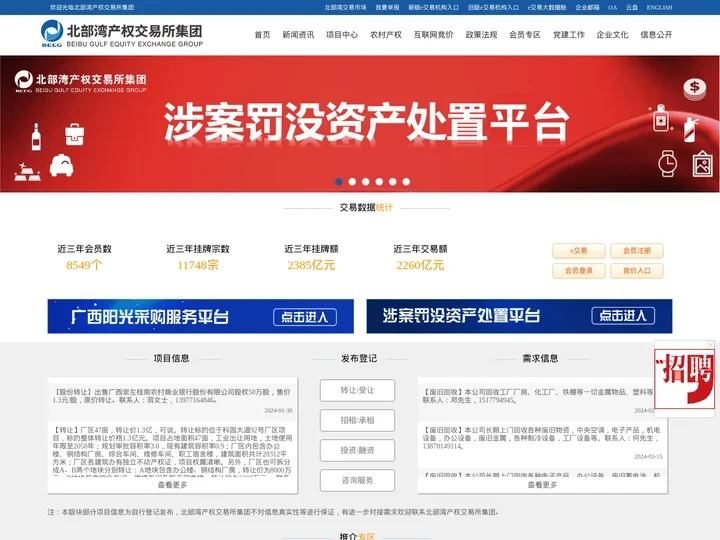Open the 互联网竞价 menu item
The width and height of the screenshot is (720, 540).
click(x=433, y=34)
